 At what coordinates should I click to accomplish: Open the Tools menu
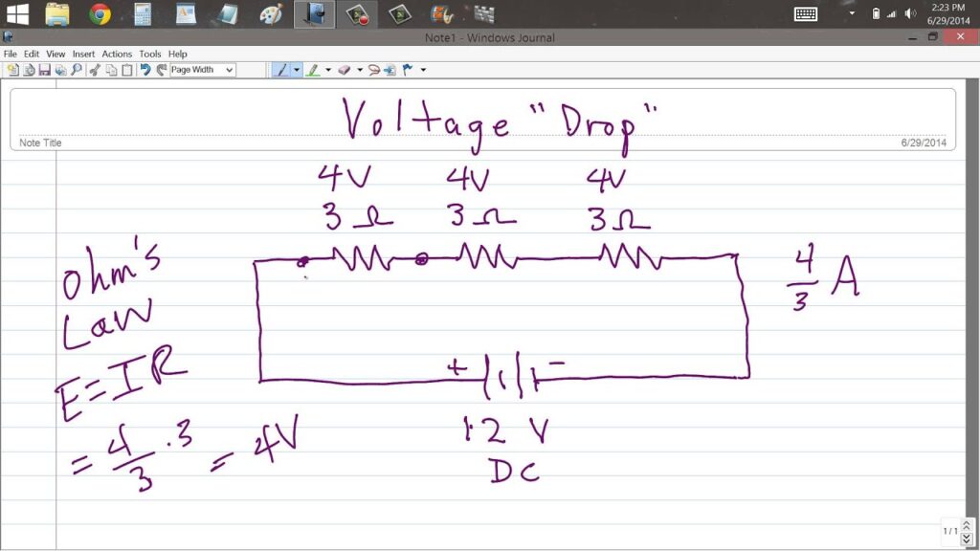[x=149, y=54]
